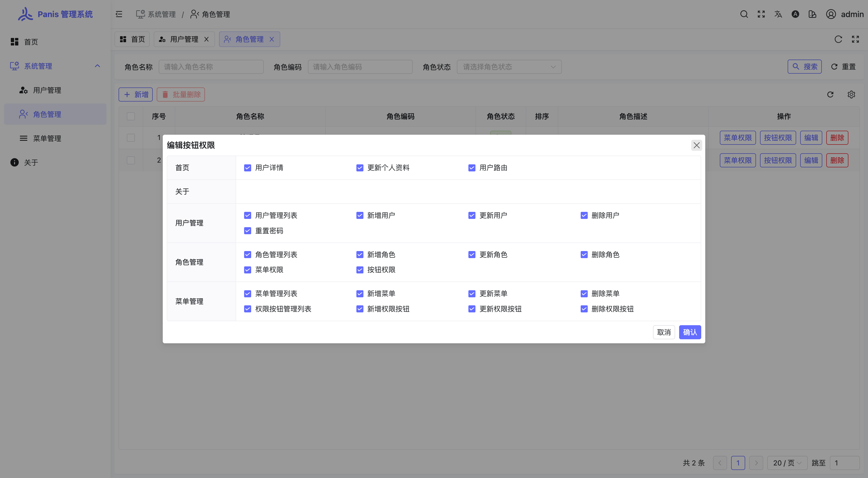This screenshot has width=868, height=478.
Task: Click the theme layout icon near admin
Action: (x=812, y=14)
